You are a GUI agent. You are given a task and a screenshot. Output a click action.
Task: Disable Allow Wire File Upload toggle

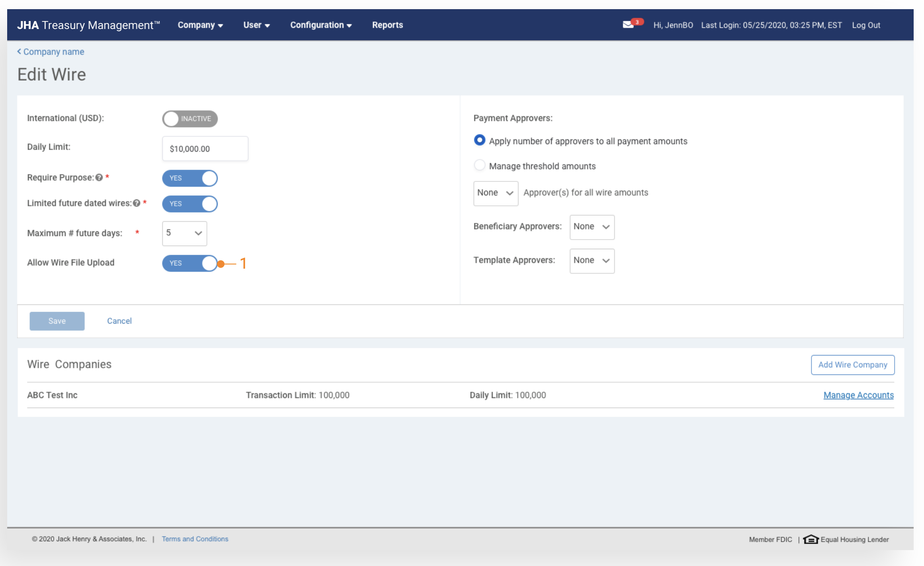pyautogui.click(x=190, y=263)
